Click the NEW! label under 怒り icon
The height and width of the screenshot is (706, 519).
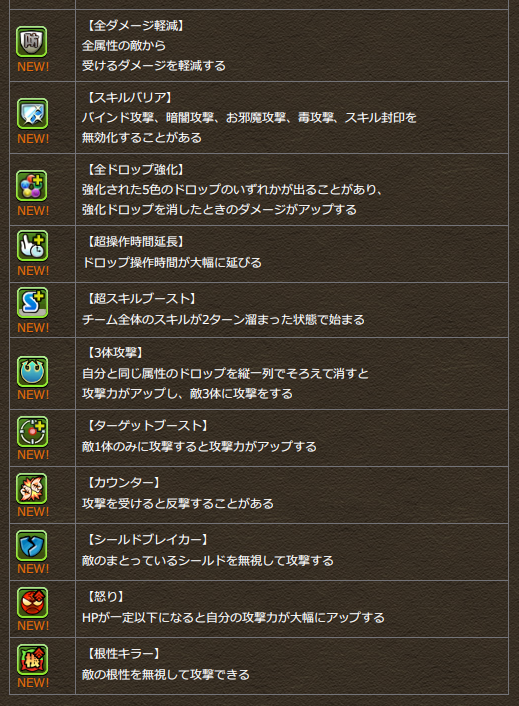pyautogui.click(x=33, y=626)
